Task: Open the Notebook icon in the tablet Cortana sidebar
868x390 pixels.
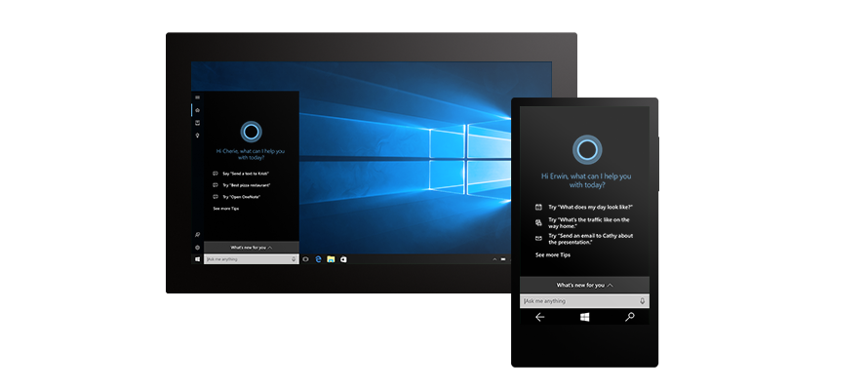Action: 198,123
